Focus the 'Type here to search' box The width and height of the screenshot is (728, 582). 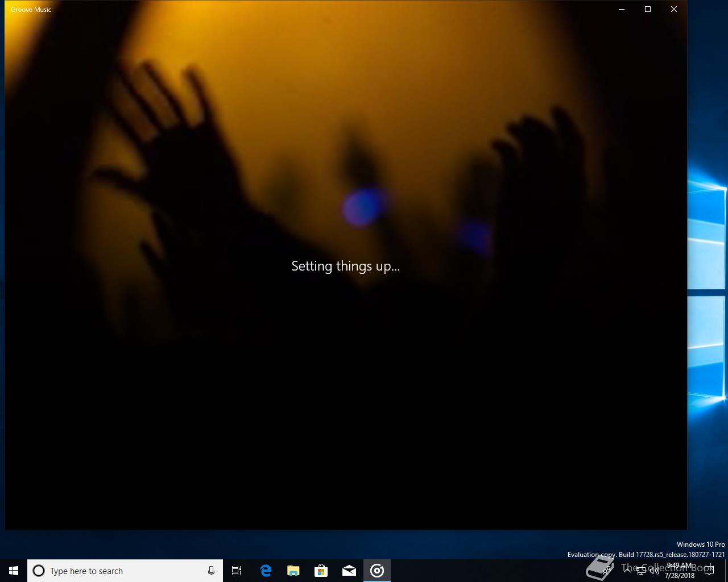[x=125, y=571]
